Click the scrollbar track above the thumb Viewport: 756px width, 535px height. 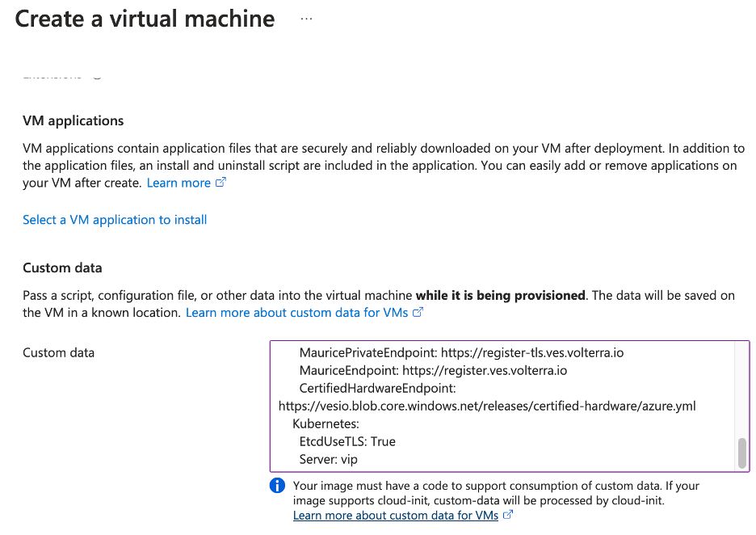point(742,388)
